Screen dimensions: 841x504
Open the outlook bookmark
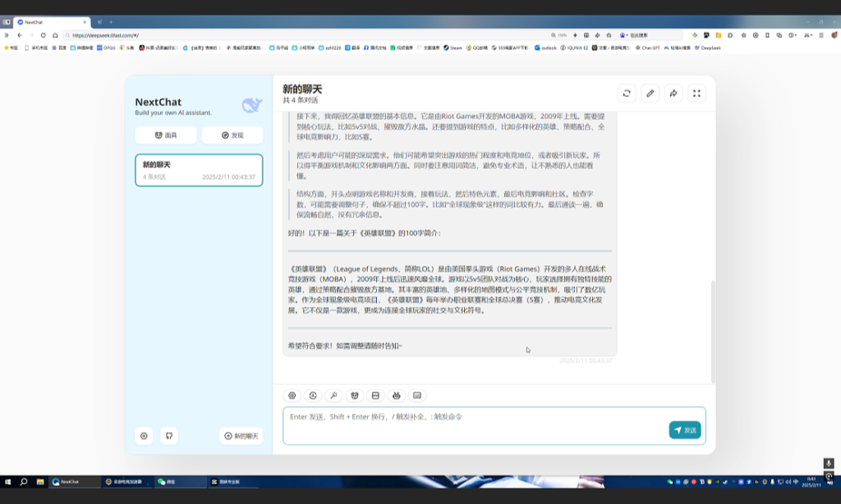pos(545,48)
